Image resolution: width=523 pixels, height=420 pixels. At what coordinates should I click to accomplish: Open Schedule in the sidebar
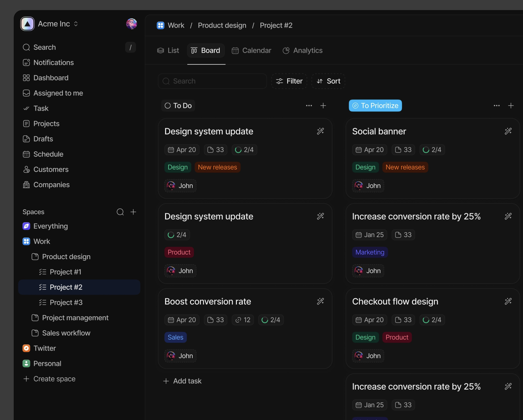pos(43,154)
